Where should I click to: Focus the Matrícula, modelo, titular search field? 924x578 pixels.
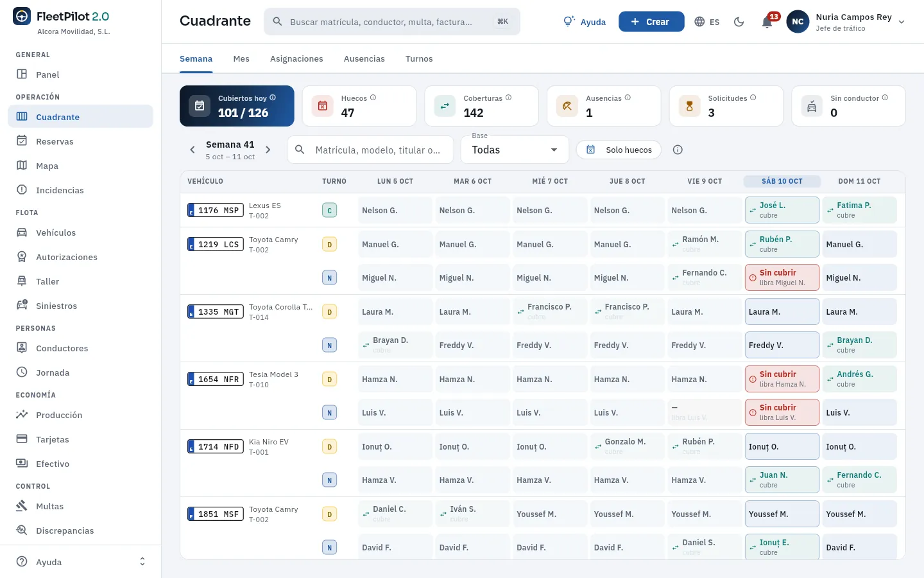[370, 150]
